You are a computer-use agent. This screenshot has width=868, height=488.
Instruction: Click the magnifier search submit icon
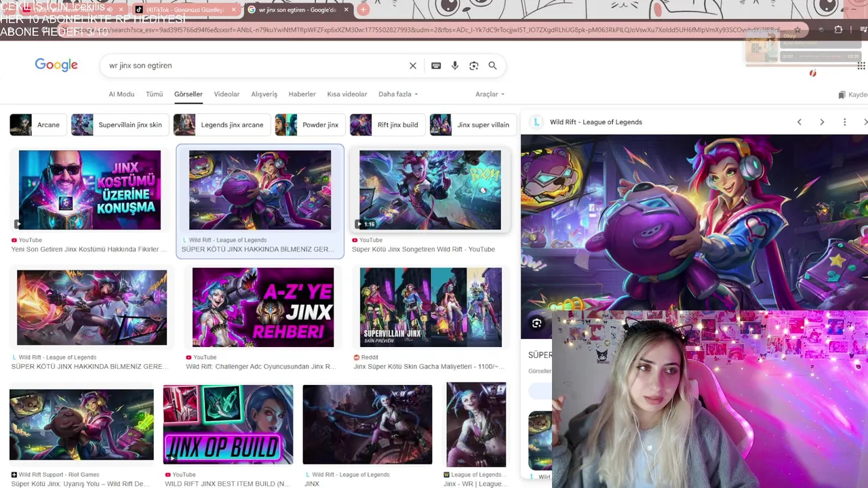click(492, 66)
